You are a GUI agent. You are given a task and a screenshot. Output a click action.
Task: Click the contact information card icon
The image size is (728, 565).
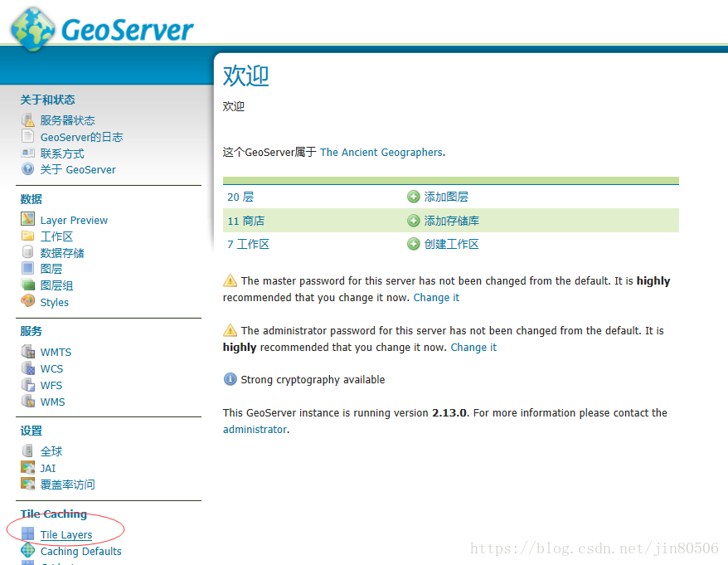point(28,153)
